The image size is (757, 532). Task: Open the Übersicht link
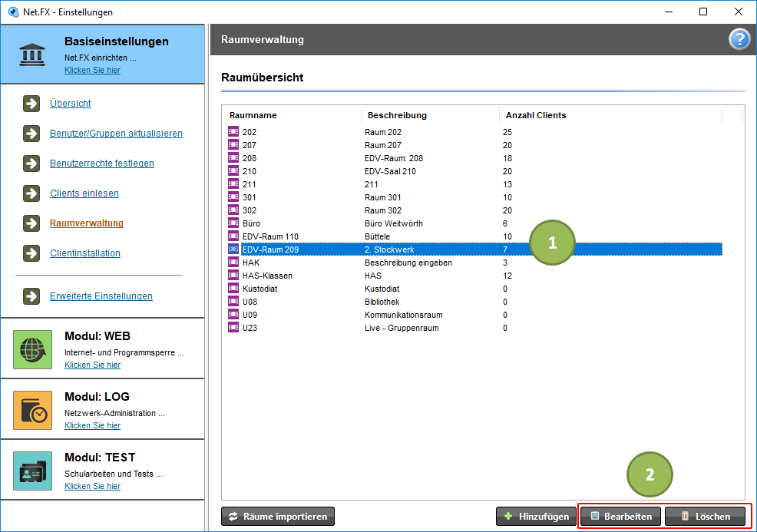tap(71, 104)
